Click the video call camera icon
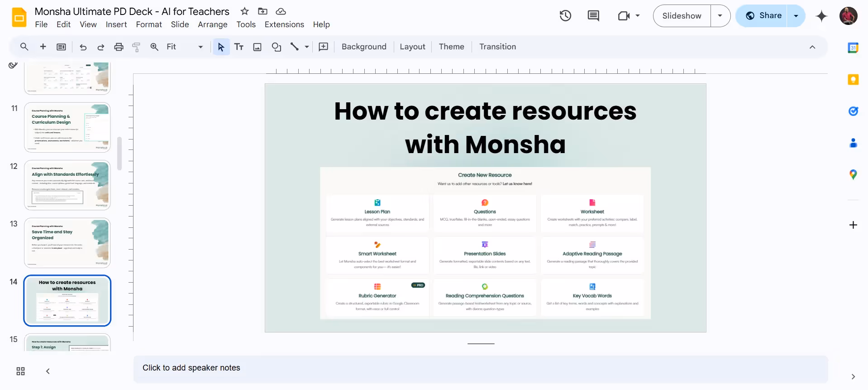The image size is (868, 390). [x=624, y=16]
